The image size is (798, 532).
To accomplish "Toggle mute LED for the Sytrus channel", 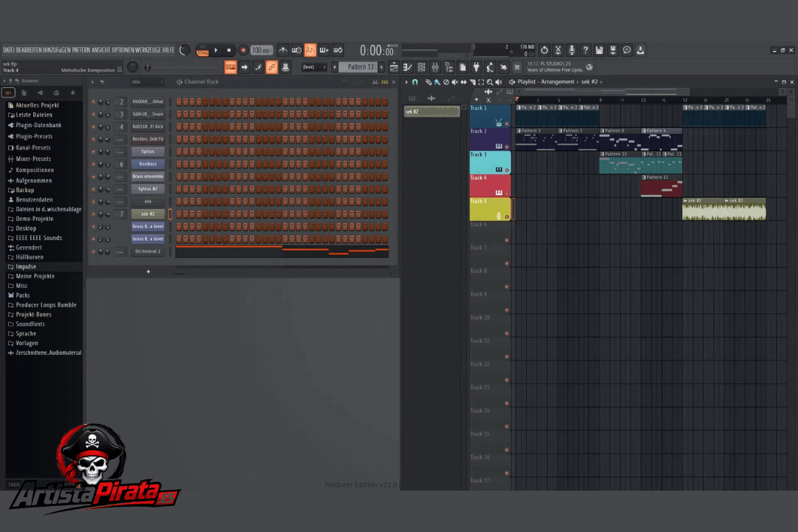I will (x=94, y=151).
